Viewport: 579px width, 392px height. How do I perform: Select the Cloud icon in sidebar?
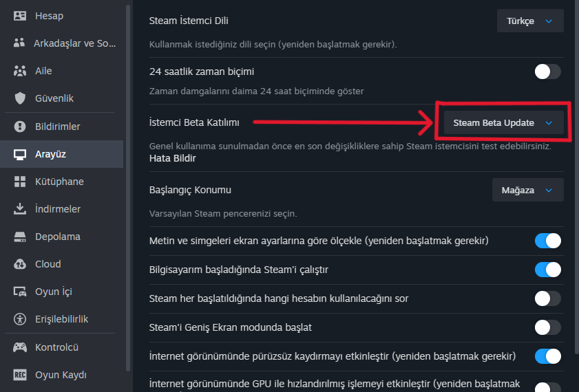pyautogui.click(x=20, y=264)
